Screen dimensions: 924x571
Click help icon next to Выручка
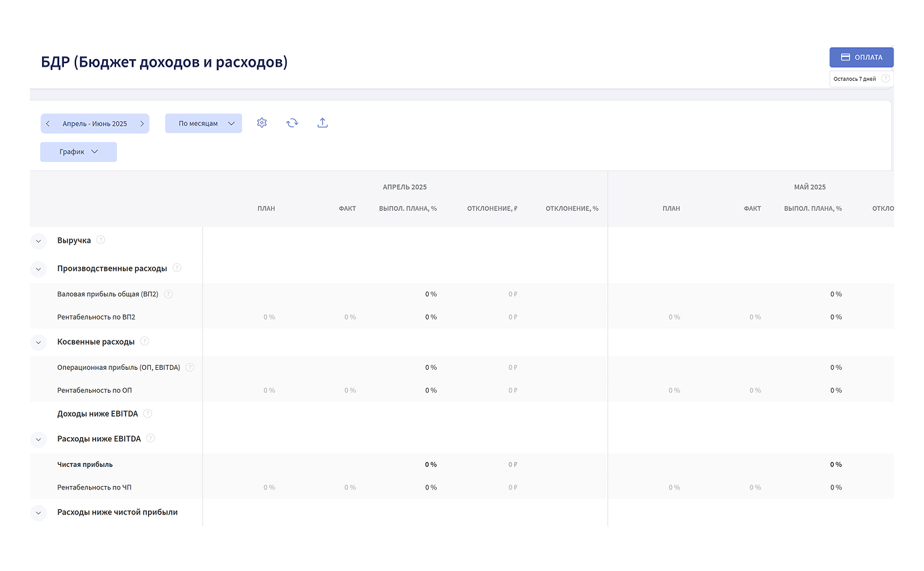[101, 240]
